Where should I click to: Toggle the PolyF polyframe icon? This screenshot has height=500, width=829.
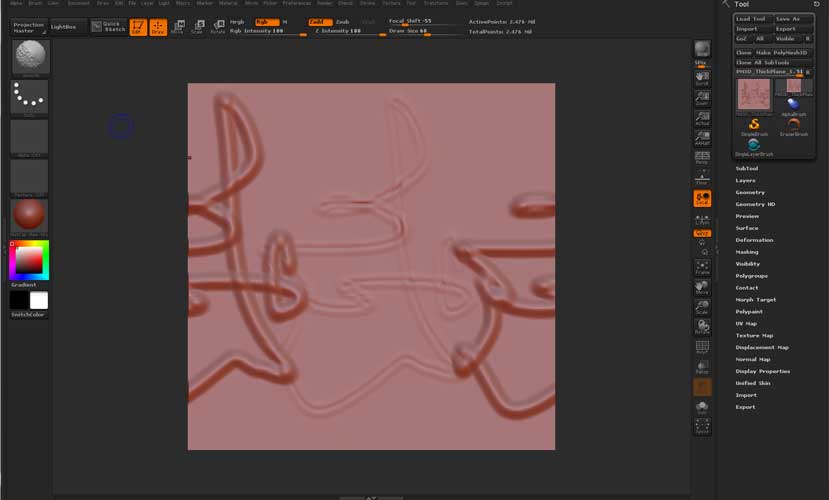(x=702, y=347)
